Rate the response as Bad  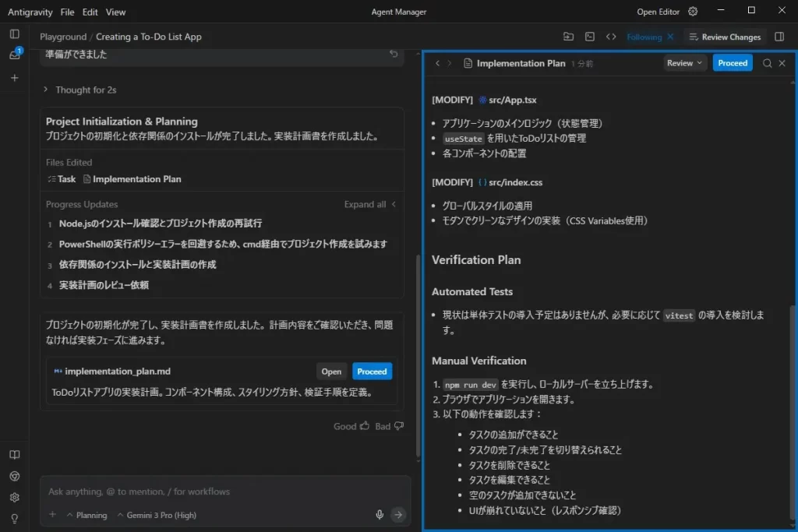390,426
